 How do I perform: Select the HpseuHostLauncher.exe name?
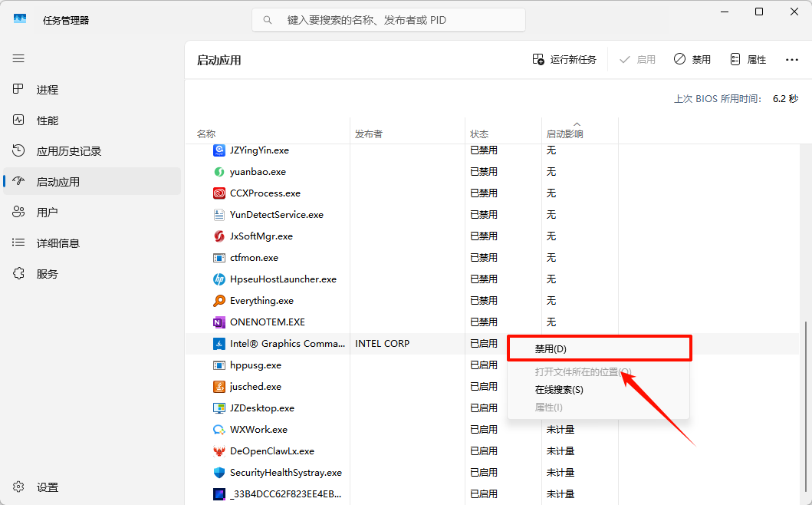283,279
